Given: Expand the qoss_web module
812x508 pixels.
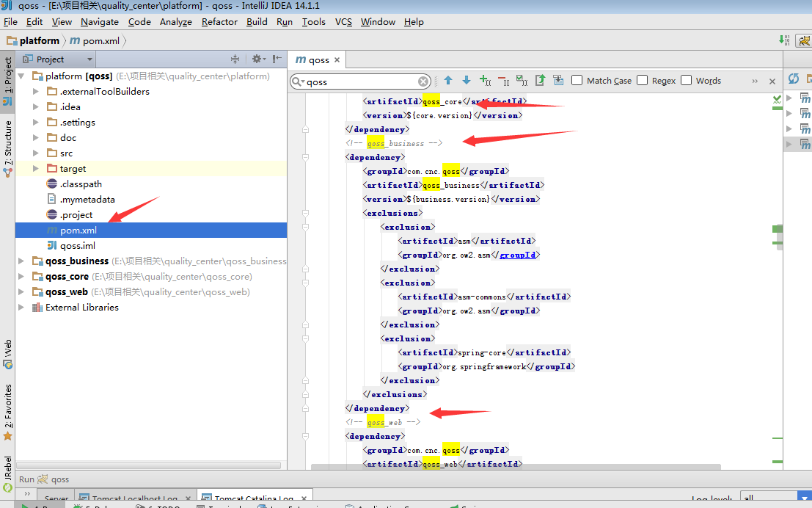Looking at the screenshot, I should 21,292.
